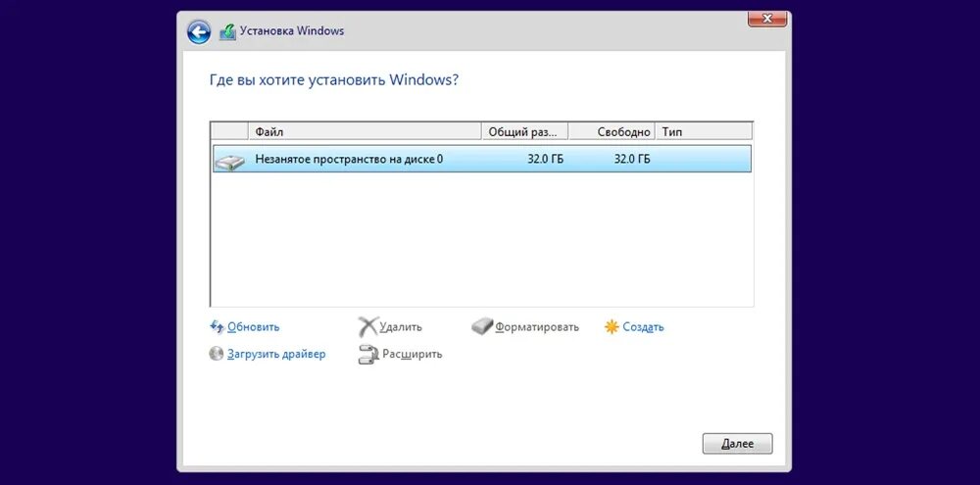The image size is (980, 485).
Task: Click the free space value 32.0 ГБ
Action: point(632,159)
